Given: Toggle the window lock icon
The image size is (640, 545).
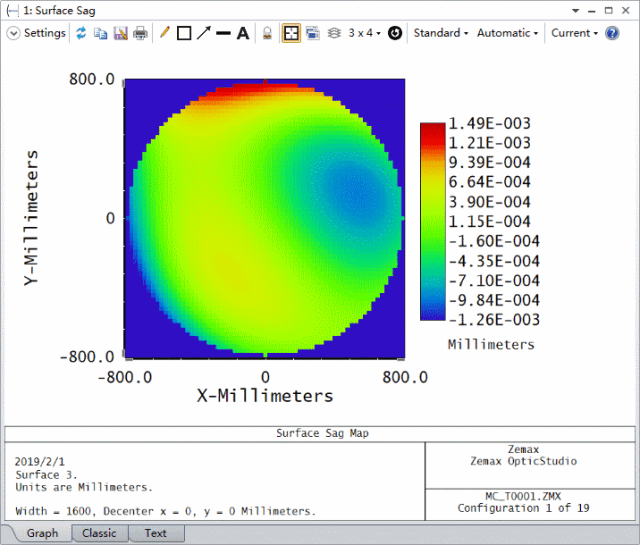Looking at the screenshot, I should pos(268,33).
